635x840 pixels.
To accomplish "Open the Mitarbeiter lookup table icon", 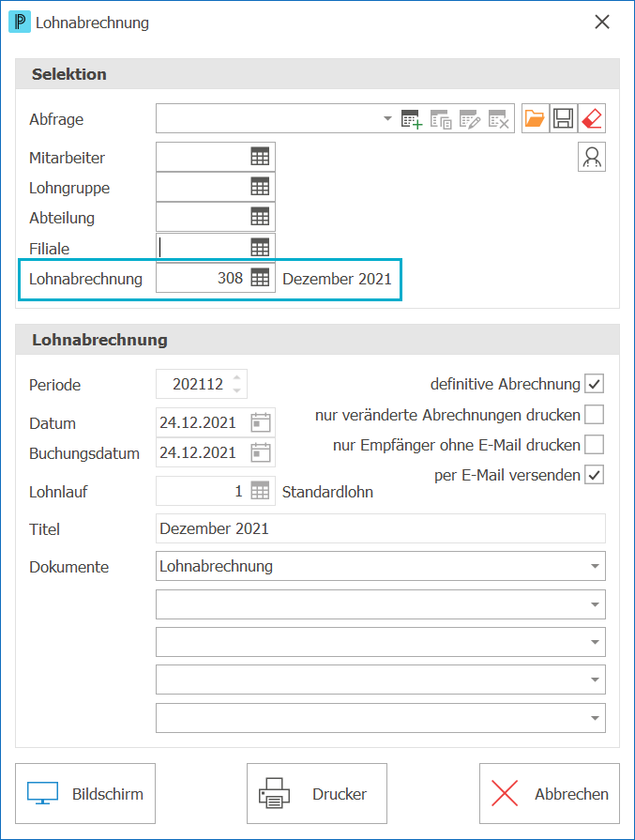I will coord(260,157).
